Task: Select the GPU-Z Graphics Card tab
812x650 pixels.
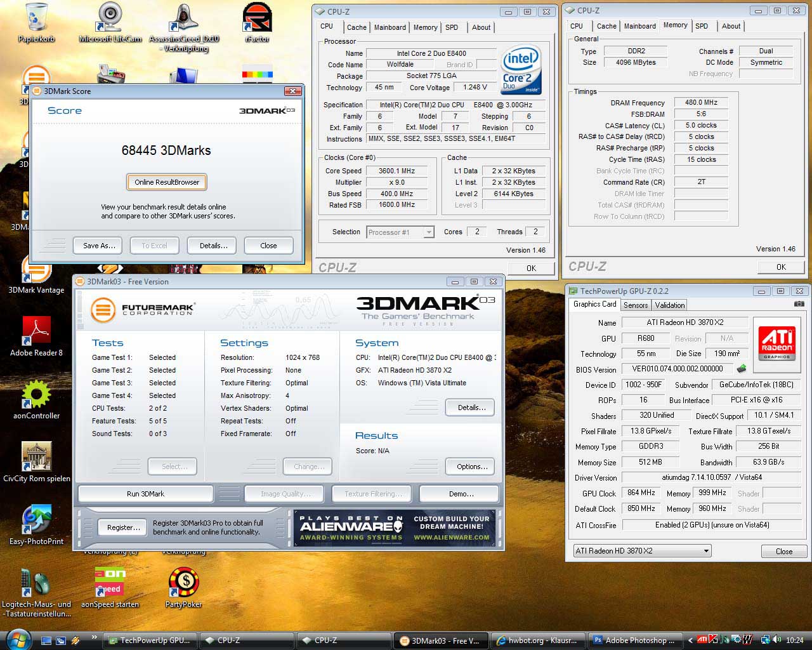Action: 594,304
